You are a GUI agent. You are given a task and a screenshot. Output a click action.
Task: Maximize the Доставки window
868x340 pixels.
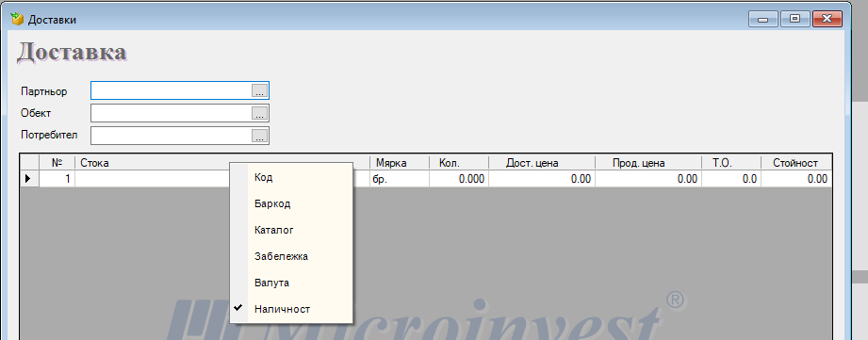point(795,20)
